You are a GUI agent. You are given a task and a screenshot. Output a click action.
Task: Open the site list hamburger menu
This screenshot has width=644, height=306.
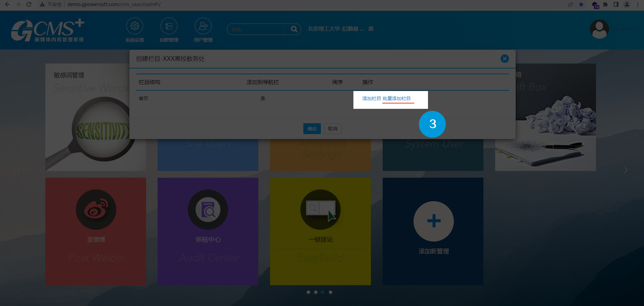pos(371,29)
